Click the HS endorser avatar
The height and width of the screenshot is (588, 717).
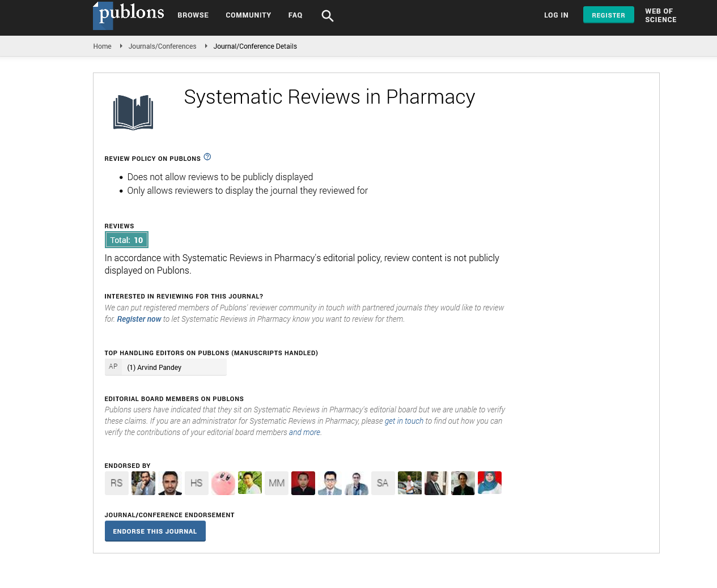click(x=196, y=483)
